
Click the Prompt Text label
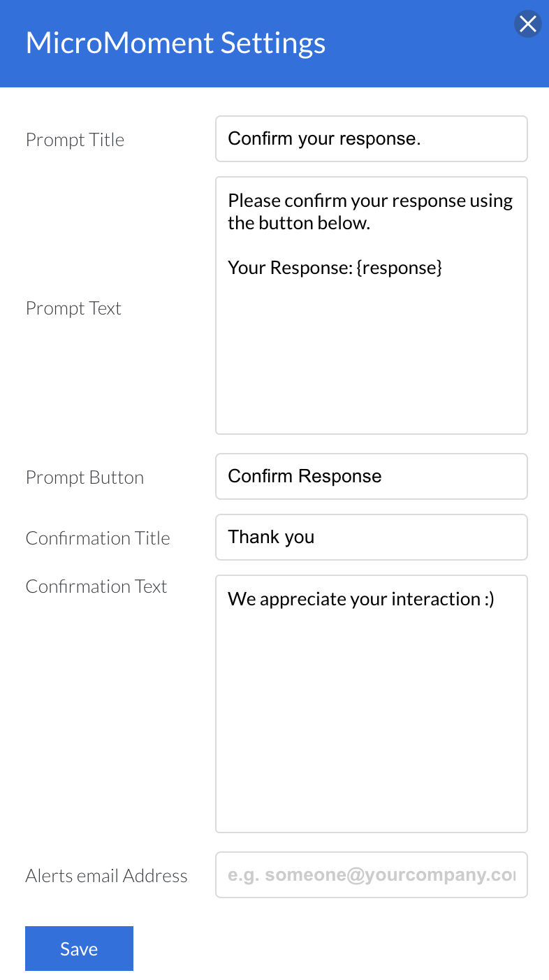point(73,308)
